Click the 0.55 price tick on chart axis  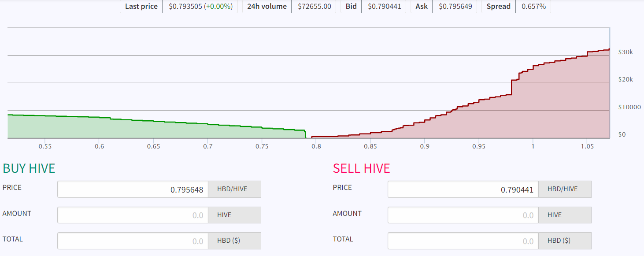click(x=45, y=146)
